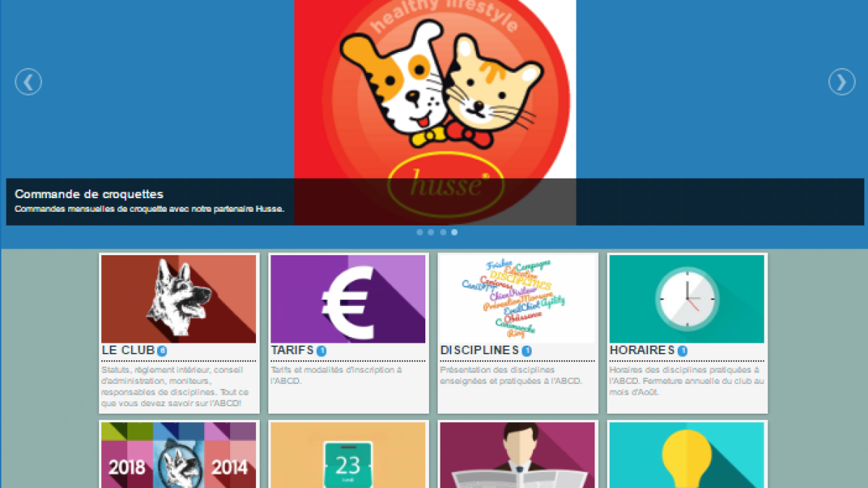This screenshot has width=868, height=488.
Task: Open the calendar 23 tile
Action: pyautogui.click(x=348, y=455)
